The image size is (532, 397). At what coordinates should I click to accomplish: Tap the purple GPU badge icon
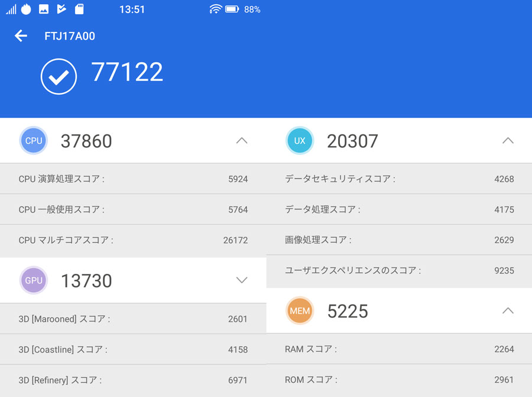pyautogui.click(x=33, y=280)
